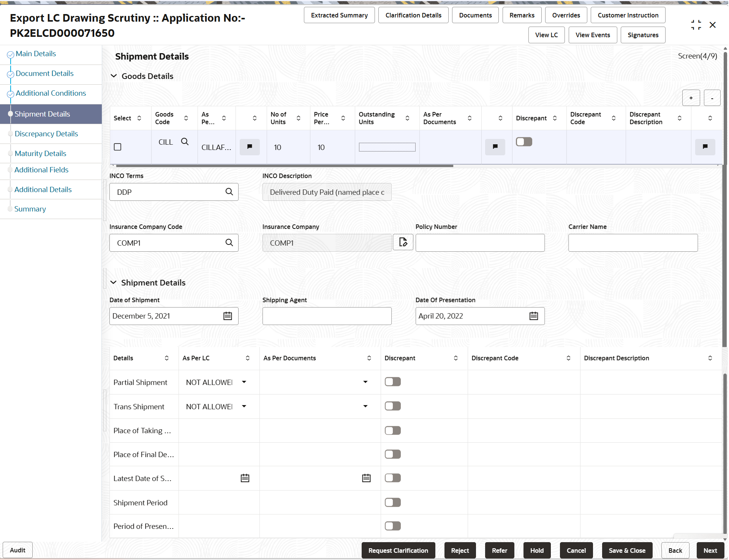729x560 pixels.
Task: Go to Document Details step
Action: point(44,73)
